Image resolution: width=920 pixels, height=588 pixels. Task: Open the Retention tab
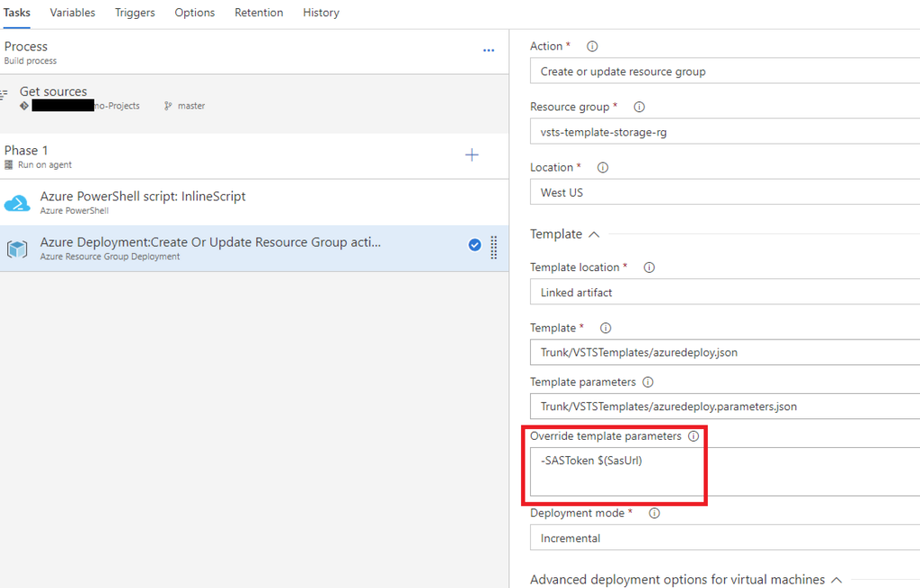point(259,13)
